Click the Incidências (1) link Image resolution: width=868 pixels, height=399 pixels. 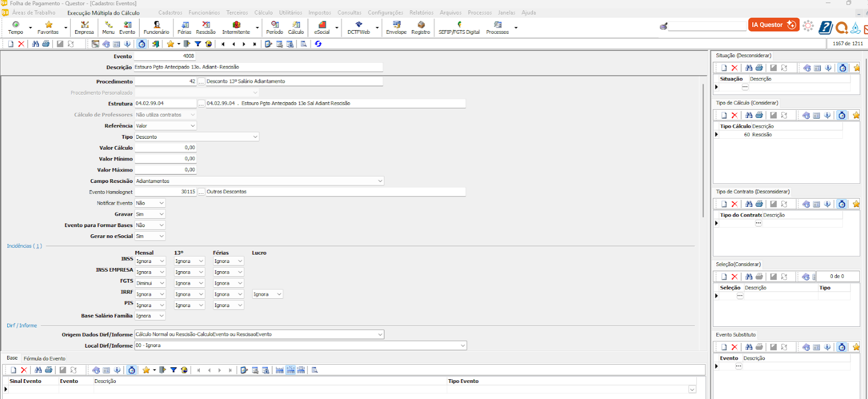(24, 246)
